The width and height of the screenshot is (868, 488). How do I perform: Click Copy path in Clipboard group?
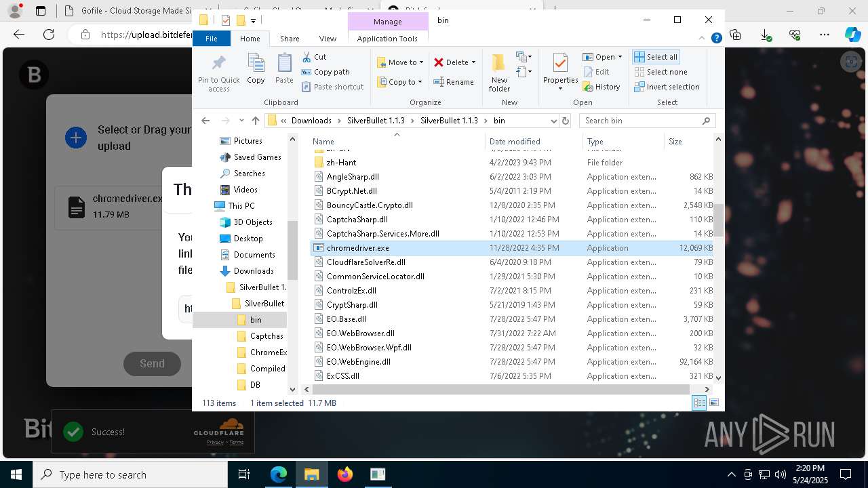coord(325,72)
